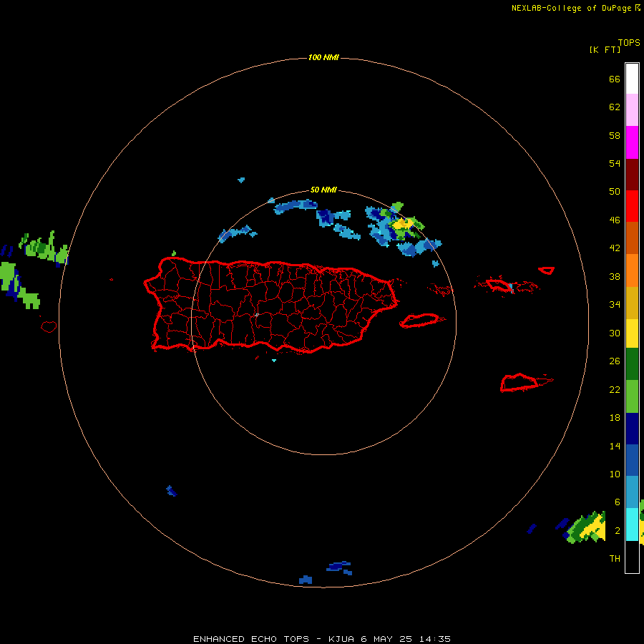Select the magenta legend color segment
This screenshot has width=644, height=644.
tap(632, 142)
